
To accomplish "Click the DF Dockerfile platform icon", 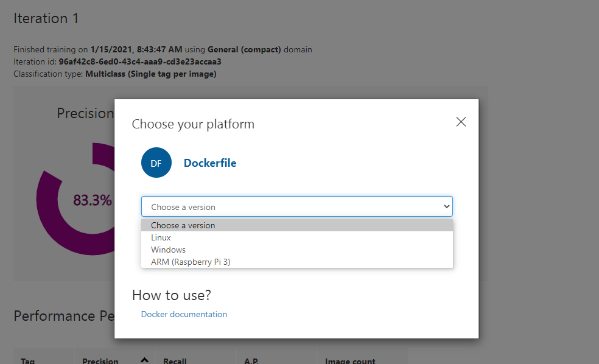I will pos(156,163).
